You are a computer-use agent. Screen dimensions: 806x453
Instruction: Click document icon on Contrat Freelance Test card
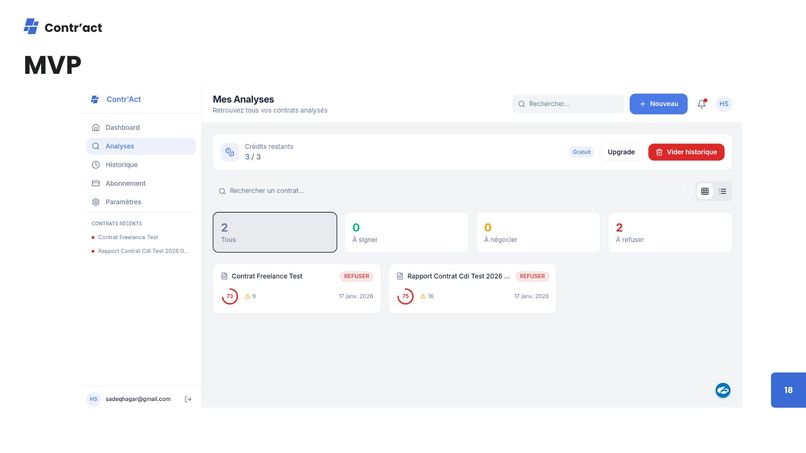click(x=224, y=276)
